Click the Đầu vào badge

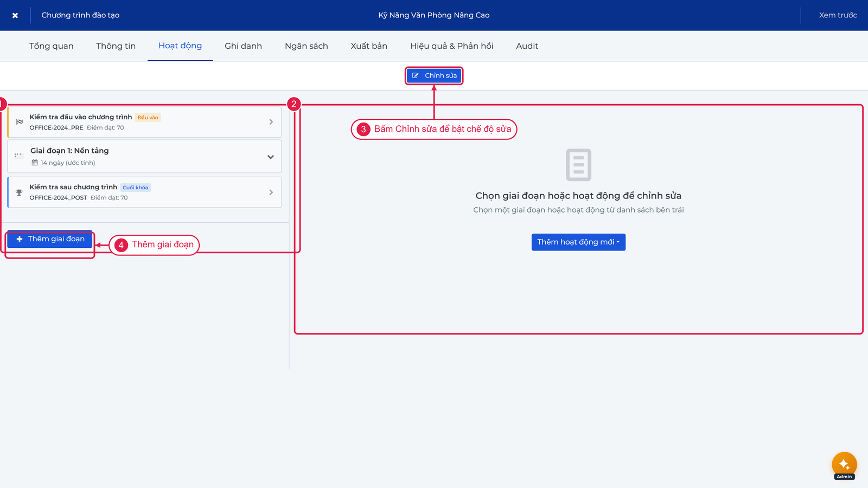point(148,117)
